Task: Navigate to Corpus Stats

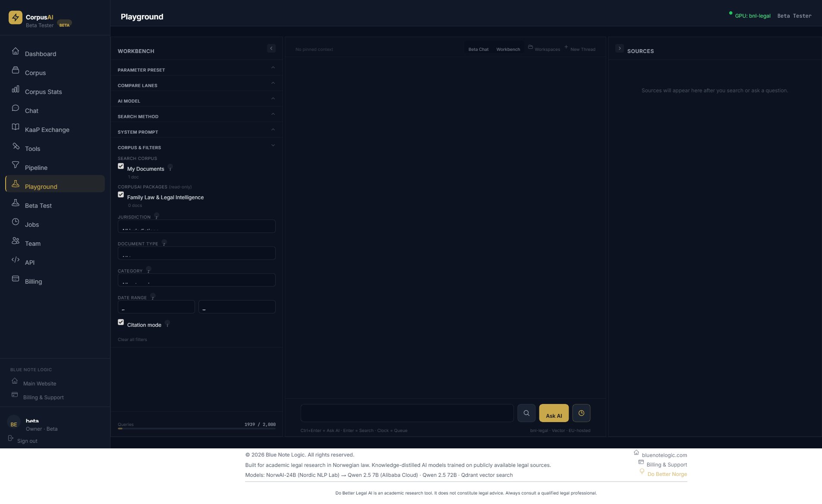Action: 43,91
